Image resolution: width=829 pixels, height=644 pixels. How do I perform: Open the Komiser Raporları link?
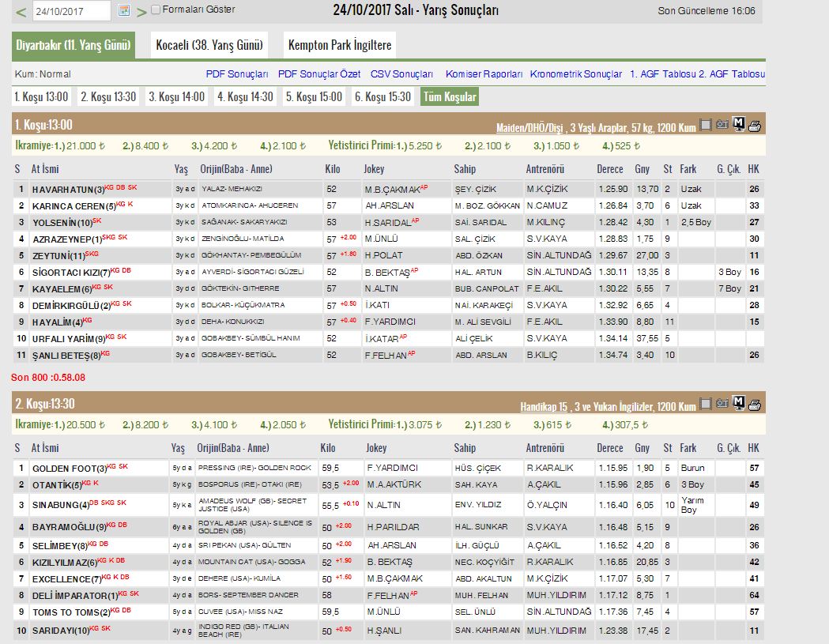coord(484,74)
